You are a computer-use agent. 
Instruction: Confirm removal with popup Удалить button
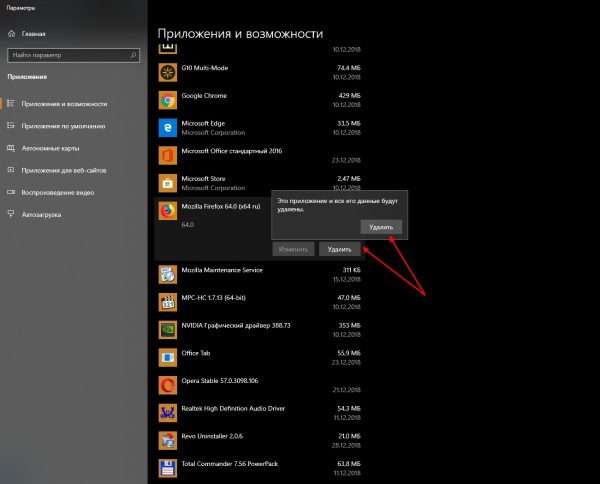(x=381, y=227)
